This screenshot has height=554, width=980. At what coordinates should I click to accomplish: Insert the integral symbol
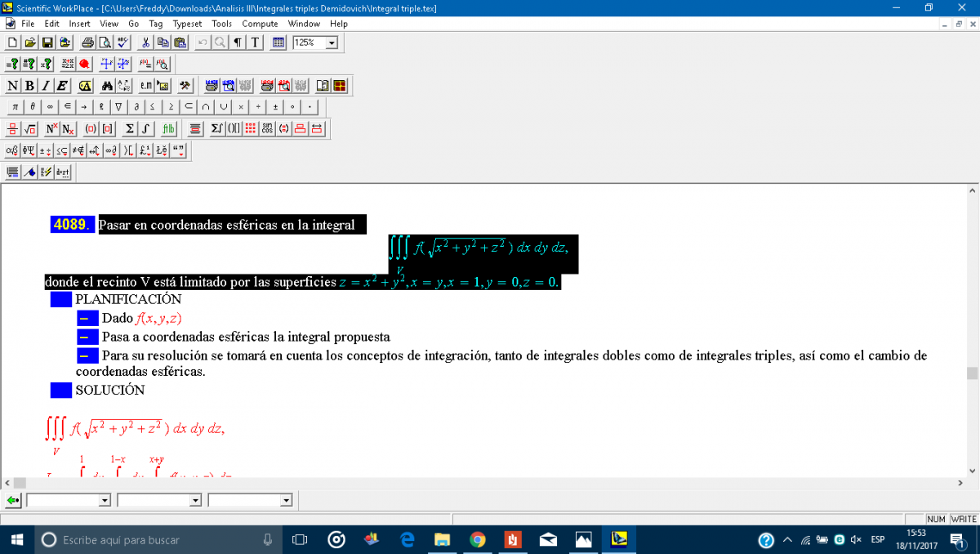[x=145, y=129]
